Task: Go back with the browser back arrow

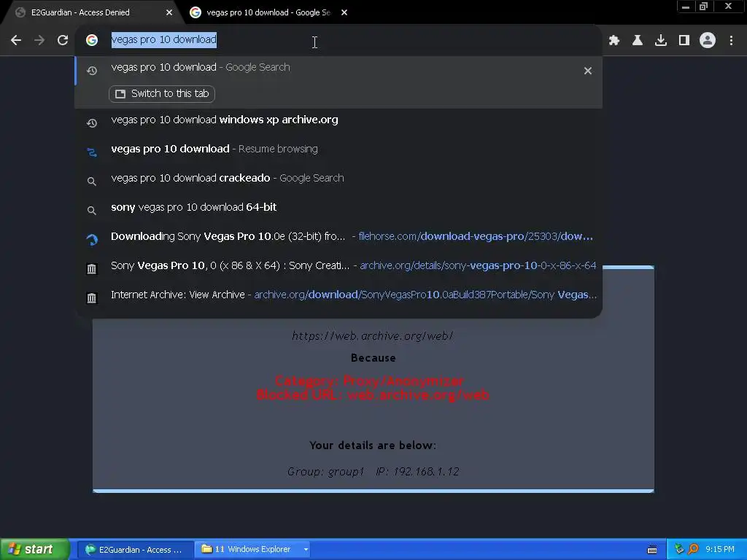Action: (x=16, y=41)
